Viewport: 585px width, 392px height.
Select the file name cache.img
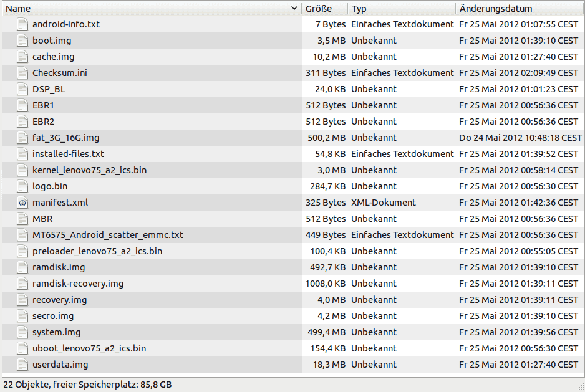click(x=54, y=57)
